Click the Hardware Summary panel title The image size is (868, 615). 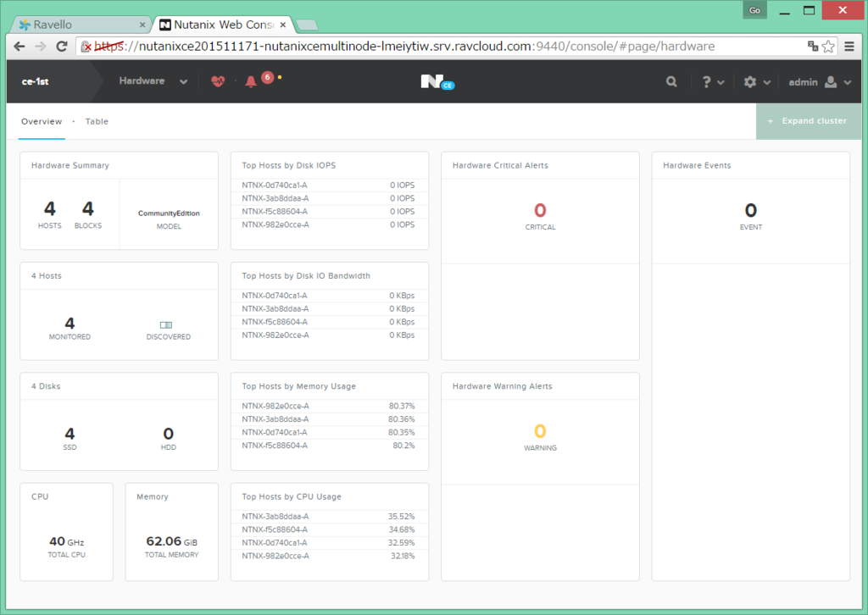[x=70, y=165]
